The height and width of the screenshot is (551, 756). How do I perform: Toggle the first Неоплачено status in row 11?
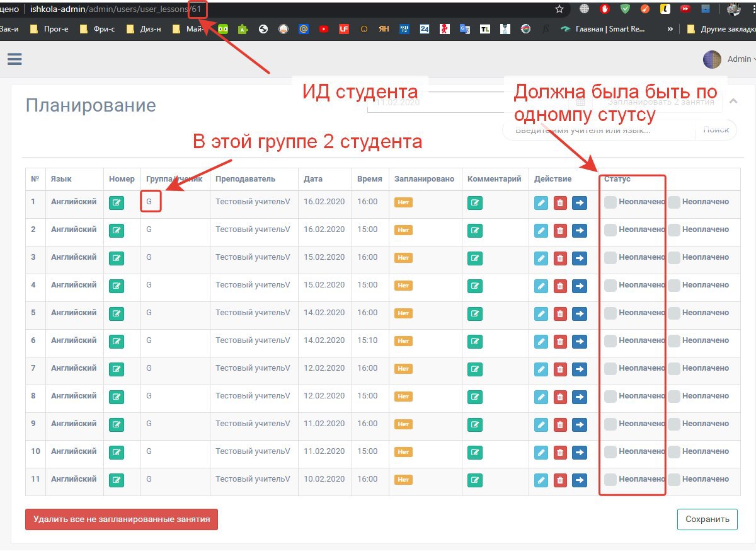(610, 480)
